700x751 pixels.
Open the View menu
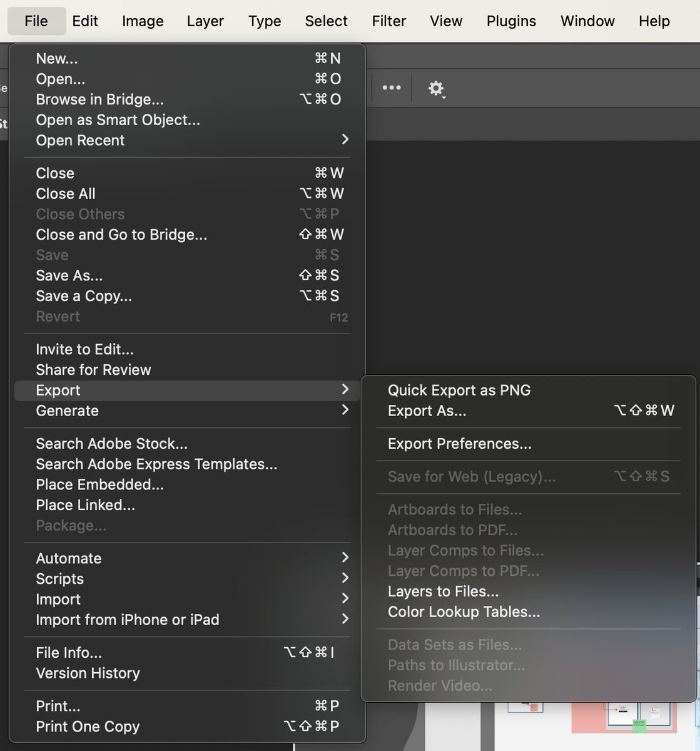click(x=446, y=21)
